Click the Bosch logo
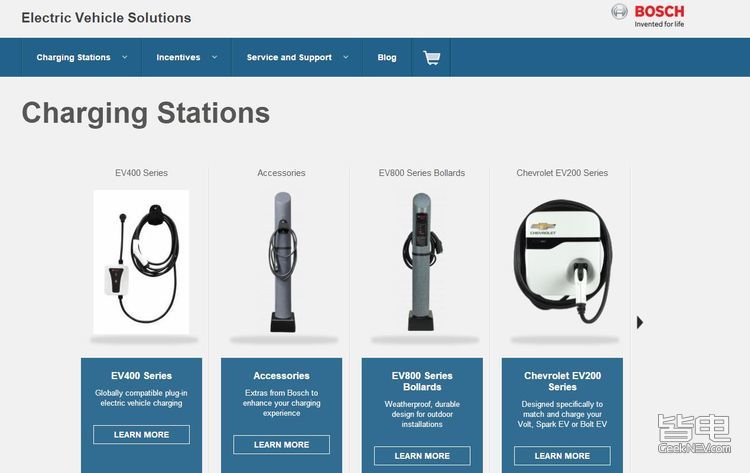The width and height of the screenshot is (750, 473). [x=649, y=16]
